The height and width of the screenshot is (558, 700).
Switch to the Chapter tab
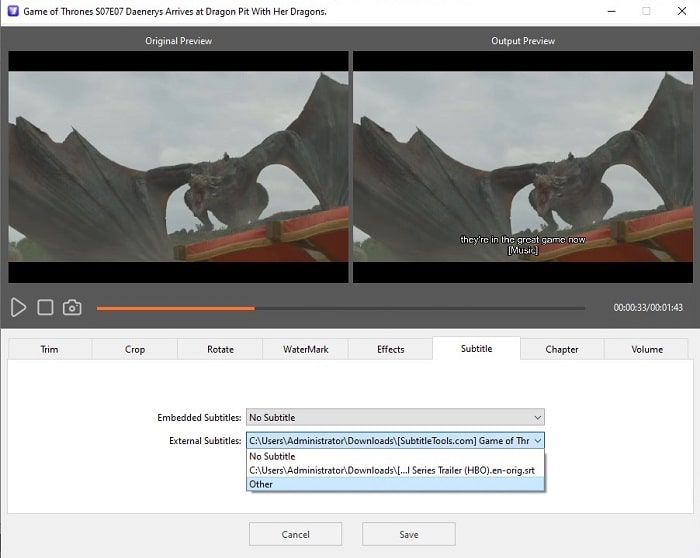561,349
